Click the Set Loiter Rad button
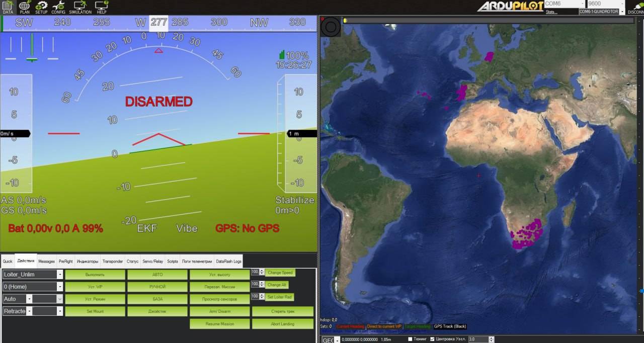 [280, 297]
